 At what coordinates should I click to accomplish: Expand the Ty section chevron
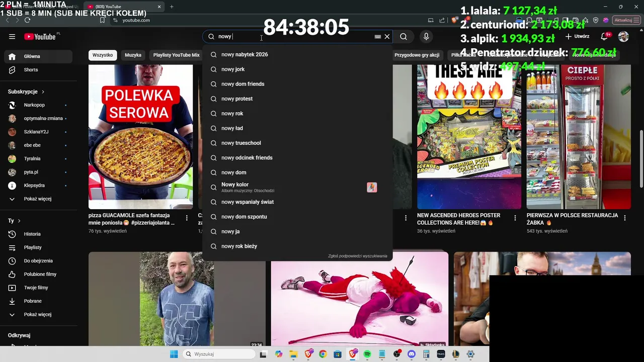pos(19,221)
